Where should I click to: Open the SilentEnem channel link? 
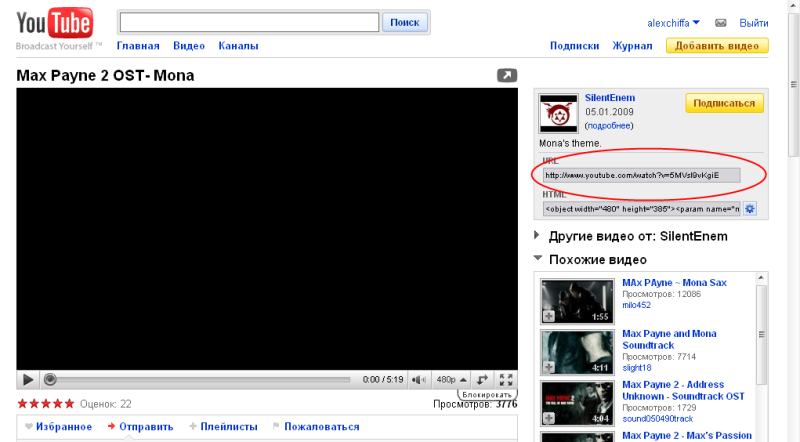(610, 98)
